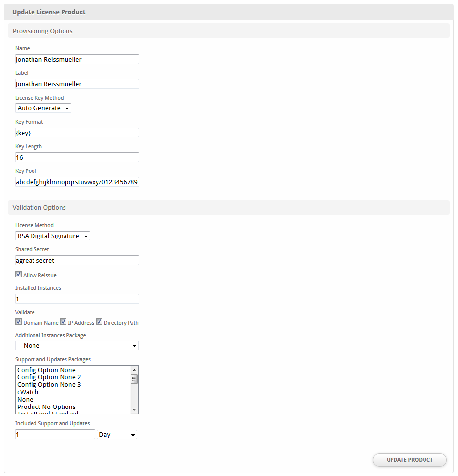
Task: Click the Key Length field
Action: click(77, 157)
